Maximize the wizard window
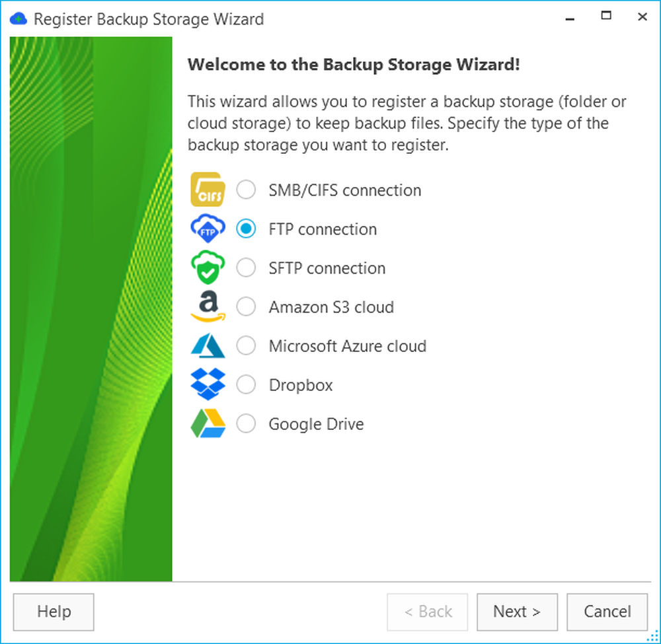The width and height of the screenshot is (661, 644). (606, 17)
